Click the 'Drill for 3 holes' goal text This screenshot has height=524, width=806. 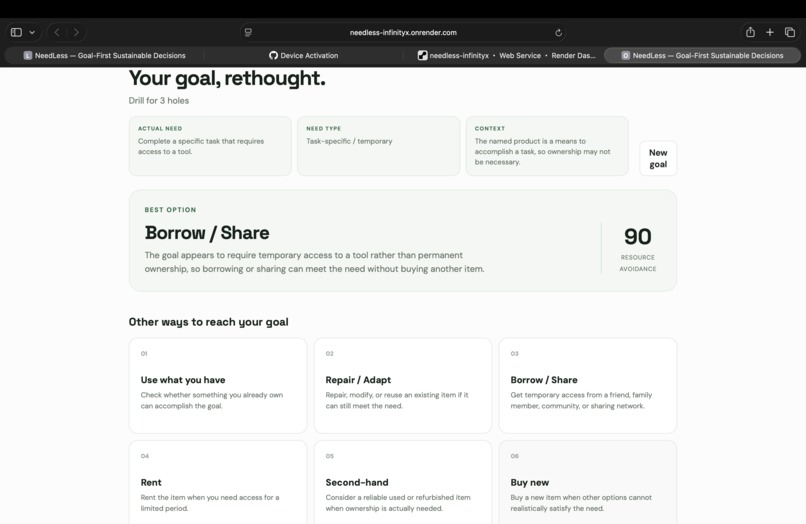159,101
